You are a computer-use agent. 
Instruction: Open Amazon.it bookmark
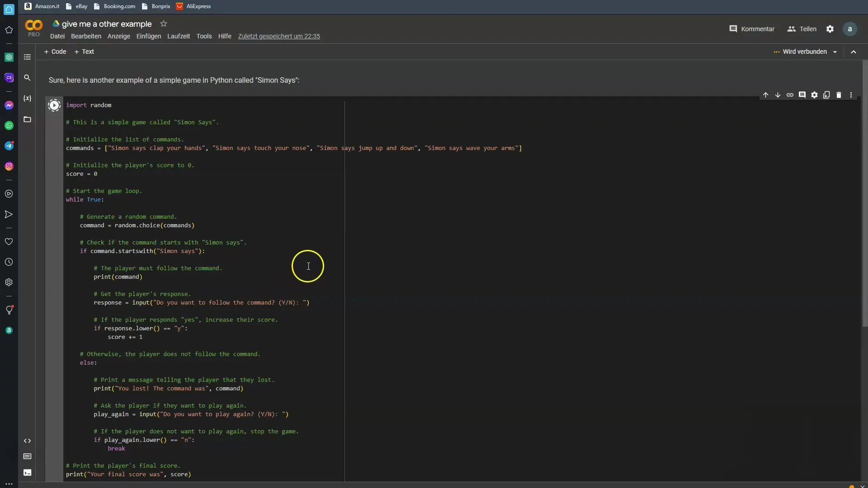(x=42, y=6)
